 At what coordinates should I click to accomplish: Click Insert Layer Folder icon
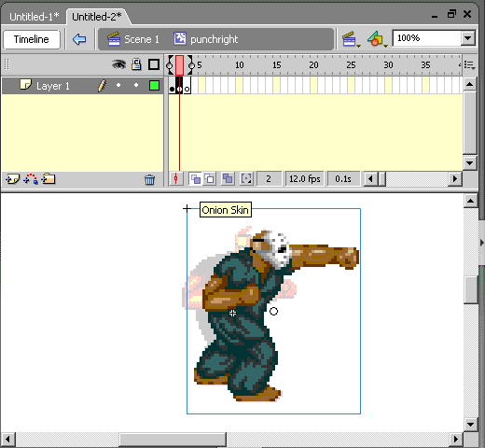click(x=48, y=179)
